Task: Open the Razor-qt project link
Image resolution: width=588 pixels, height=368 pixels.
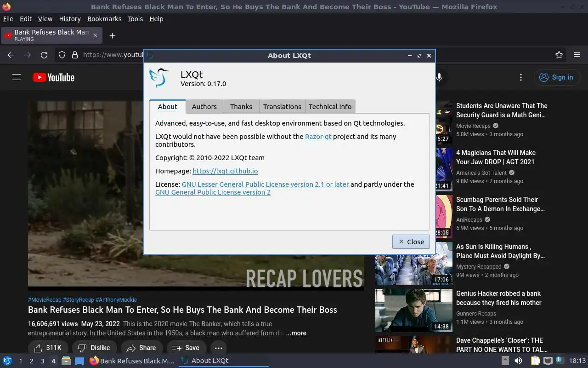Action: pos(318,136)
